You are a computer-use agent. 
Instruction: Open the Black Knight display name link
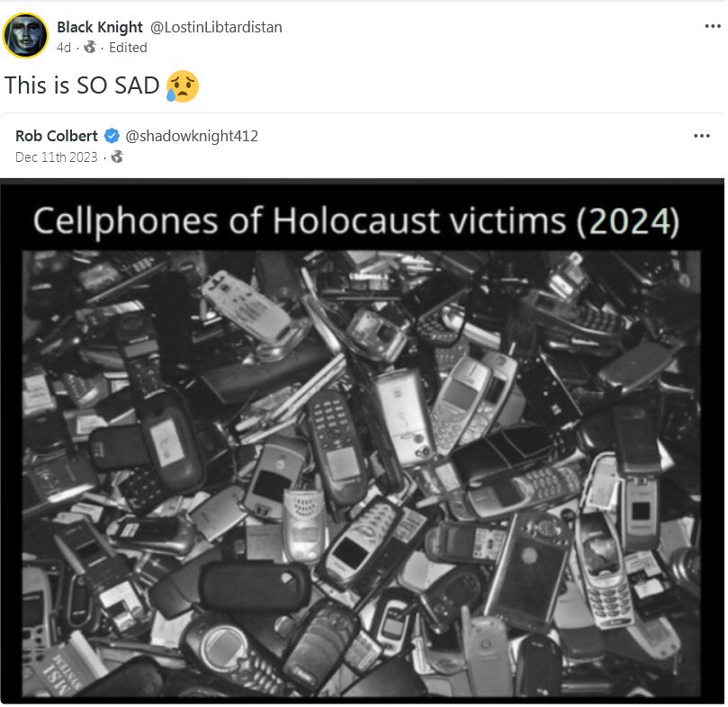pos(99,27)
